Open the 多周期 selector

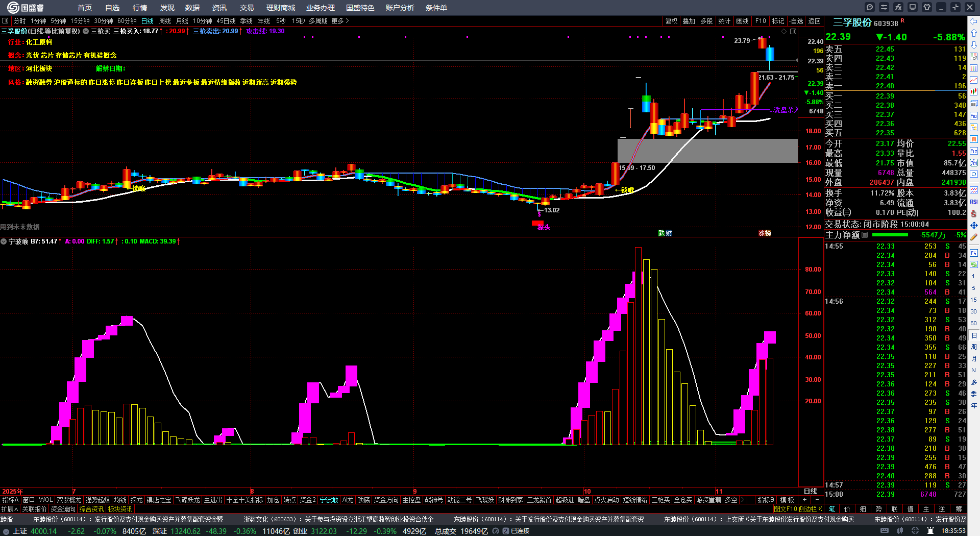[318, 21]
